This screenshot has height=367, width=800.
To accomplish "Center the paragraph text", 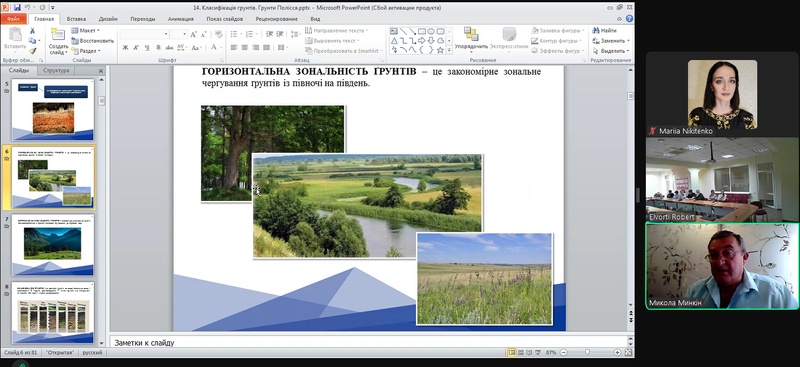I will tap(245, 47).
